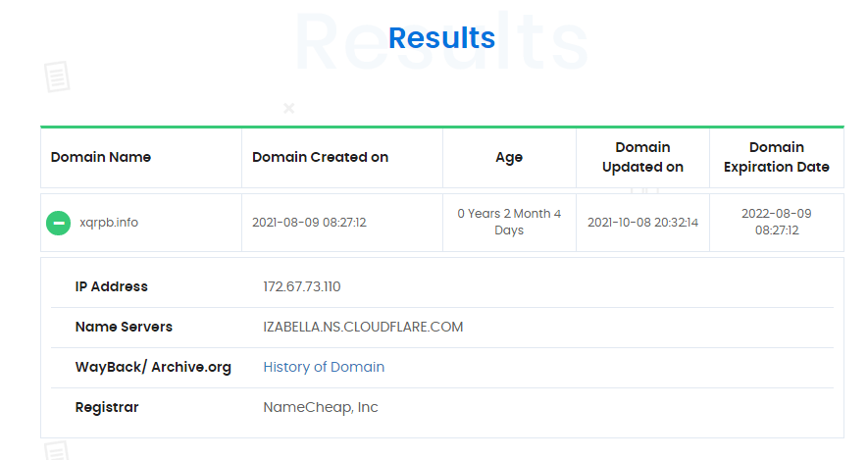Select the NameCheap, Inc registrar value
Viewport: 868px width, 460px height.
pyautogui.click(x=321, y=407)
